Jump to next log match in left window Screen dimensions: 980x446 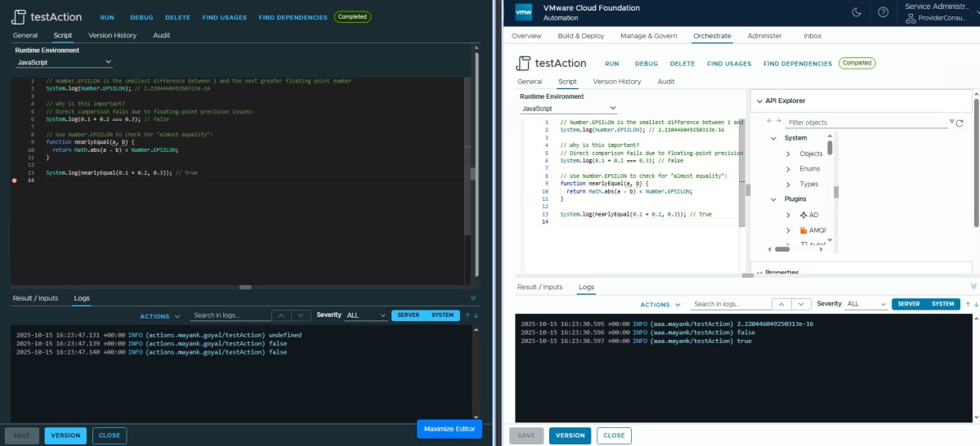[x=302, y=315]
